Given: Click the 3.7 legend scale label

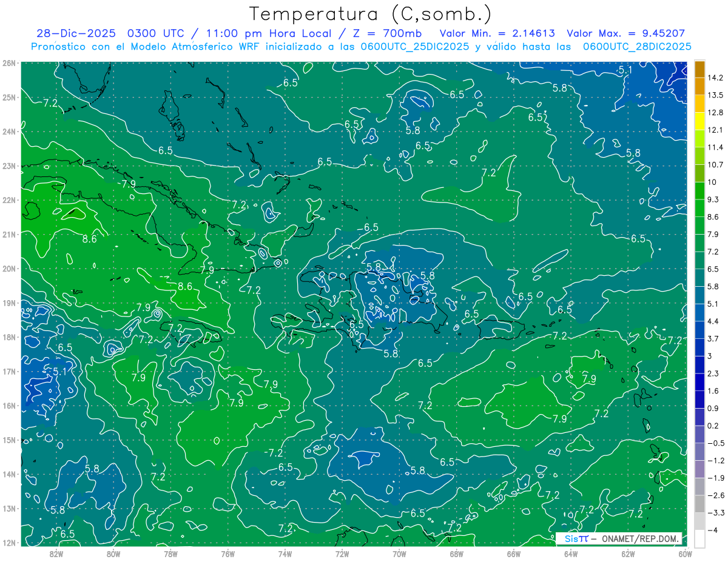Looking at the screenshot, I should [x=713, y=338].
